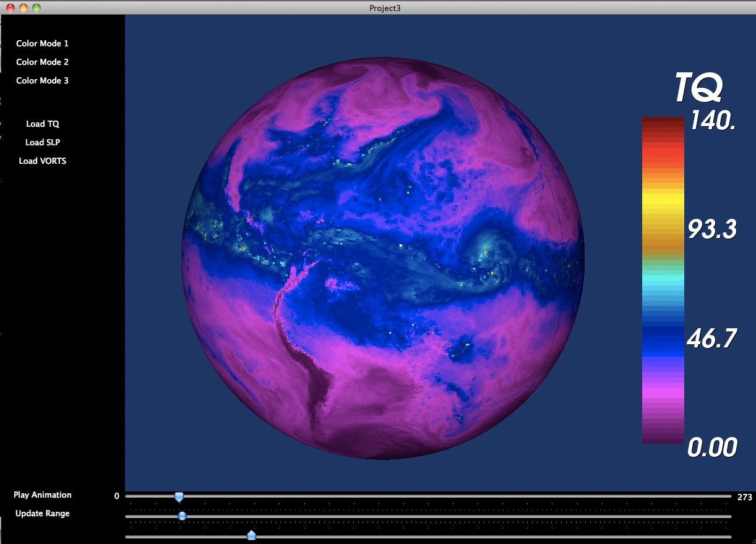Click the Update Range button
The width and height of the screenshot is (756, 544).
[x=43, y=514]
